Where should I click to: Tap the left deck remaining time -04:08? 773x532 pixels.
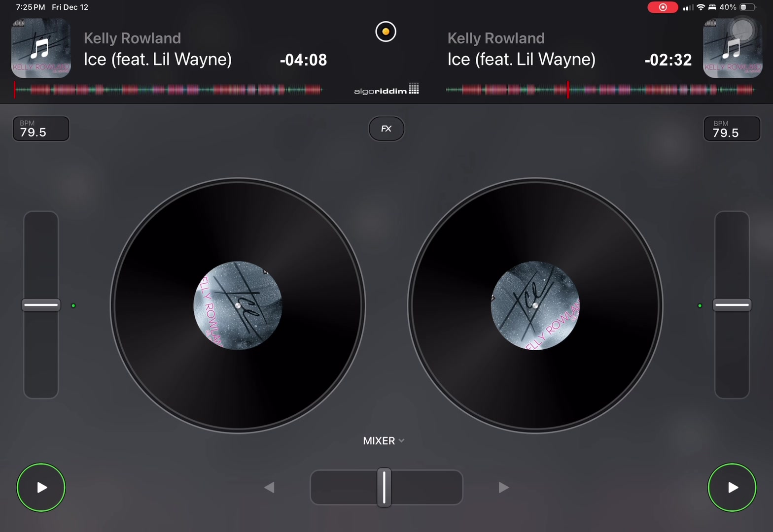pos(303,60)
